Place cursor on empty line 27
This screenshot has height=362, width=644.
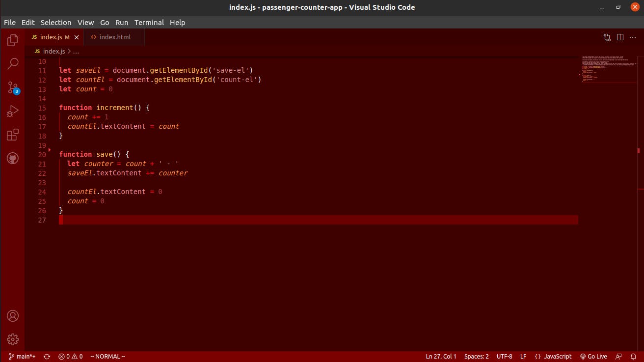coord(318,220)
